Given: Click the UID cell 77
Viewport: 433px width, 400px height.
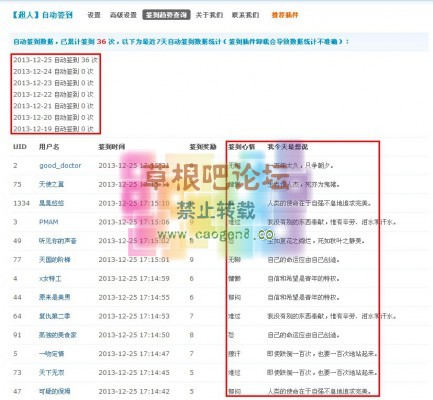Looking at the screenshot, I should (17, 259).
